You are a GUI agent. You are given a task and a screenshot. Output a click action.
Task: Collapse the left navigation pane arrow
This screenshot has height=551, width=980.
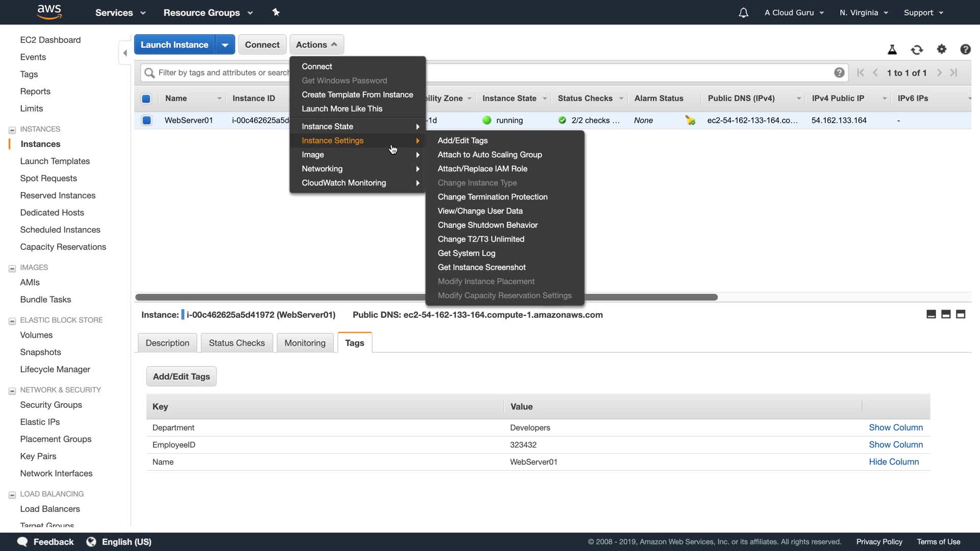click(x=125, y=53)
